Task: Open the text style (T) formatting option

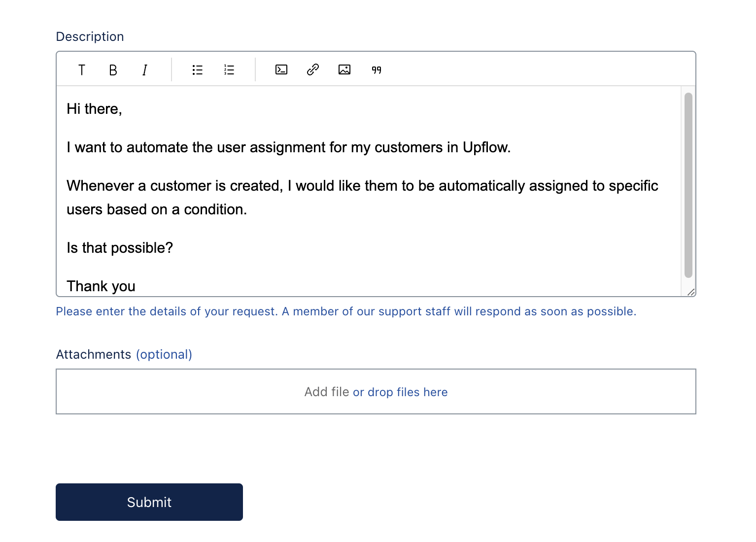Action: 82,70
